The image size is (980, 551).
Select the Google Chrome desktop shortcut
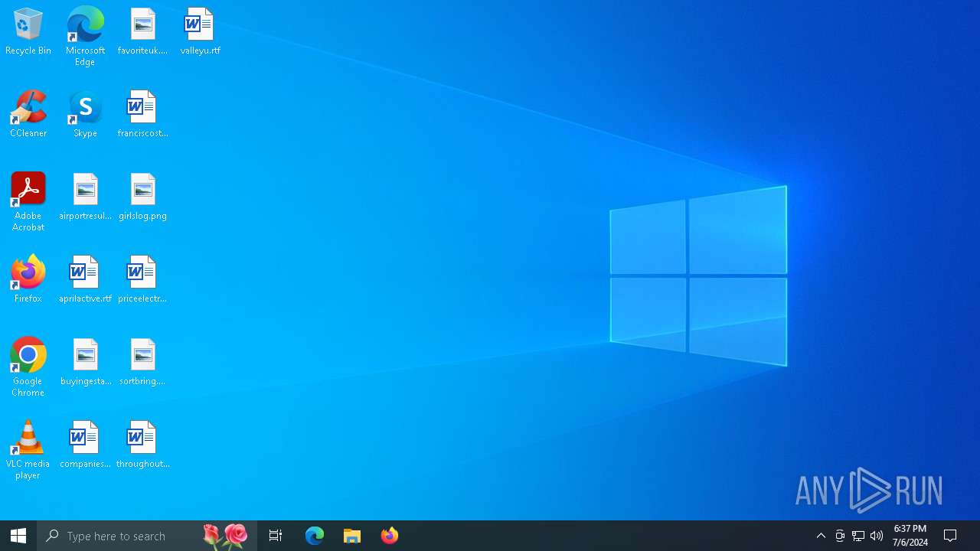[28, 367]
